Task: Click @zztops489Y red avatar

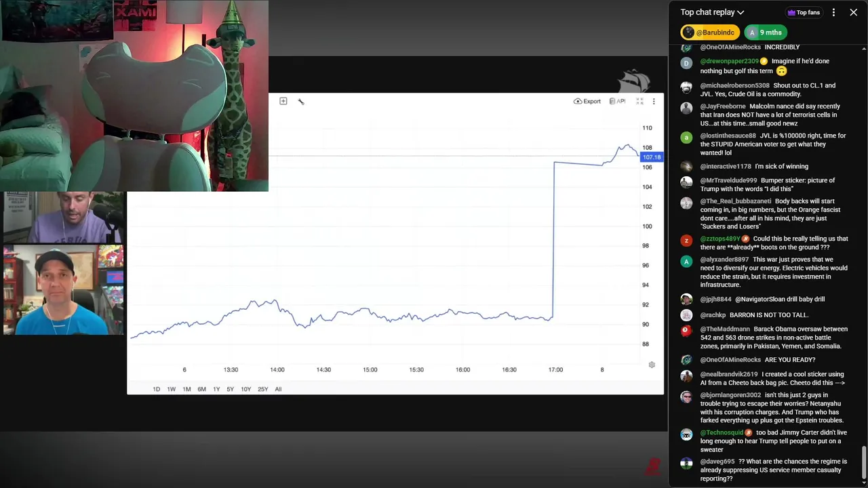Action: point(686,241)
